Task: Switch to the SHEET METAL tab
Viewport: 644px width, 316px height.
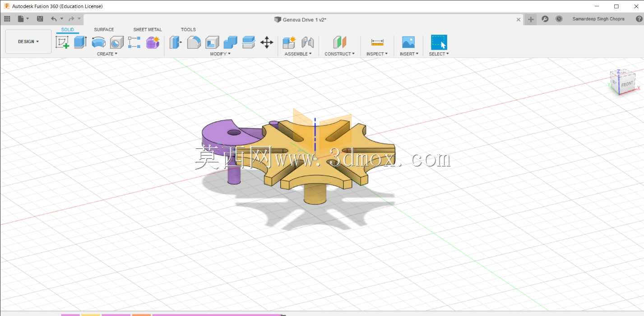Action: click(148, 30)
